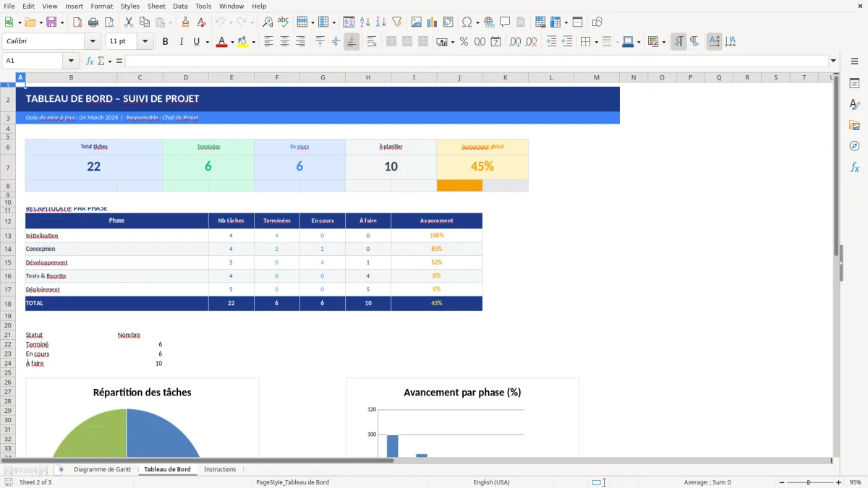The image size is (868, 488).
Task: Switch to the Instructions sheet tab
Action: (x=220, y=468)
